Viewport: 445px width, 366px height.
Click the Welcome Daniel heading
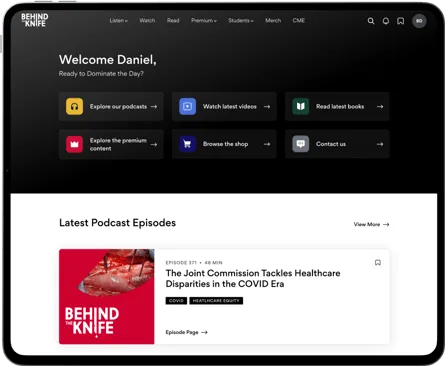pos(108,60)
